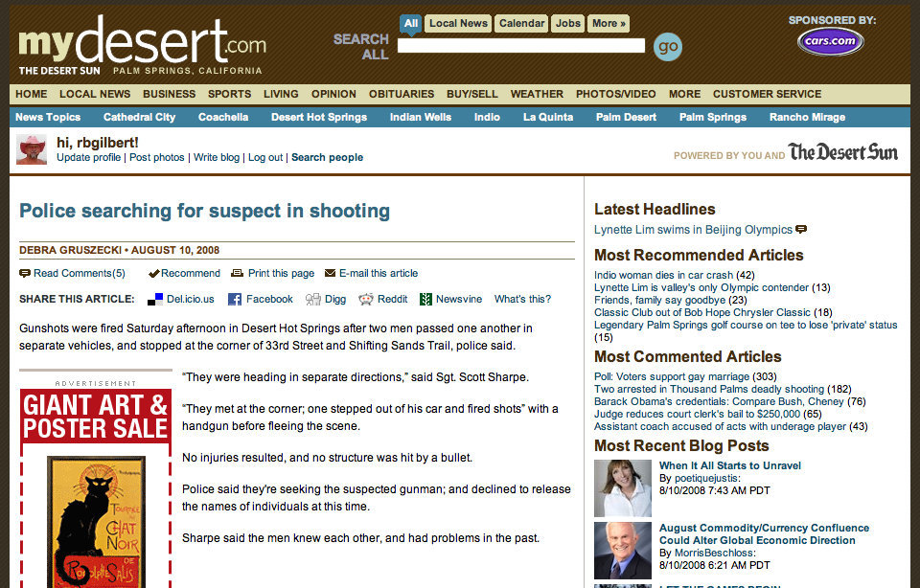Open HOME in main navigation
The height and width of the screenshot is (588, 920).
coord(31,94)
